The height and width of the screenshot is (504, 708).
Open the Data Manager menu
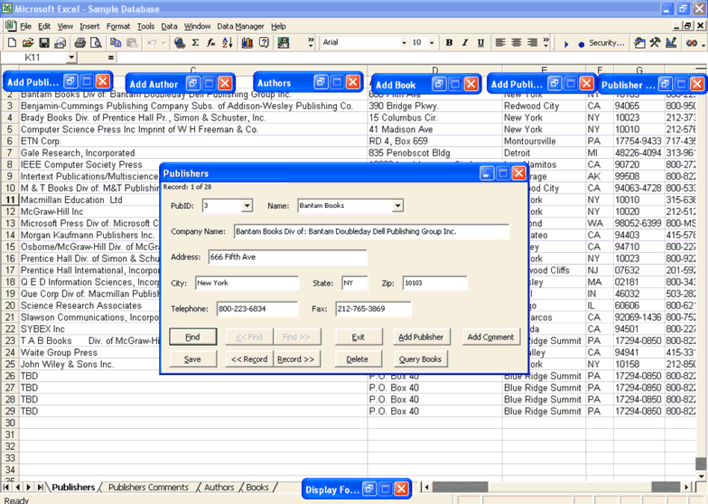coord(238,25)
